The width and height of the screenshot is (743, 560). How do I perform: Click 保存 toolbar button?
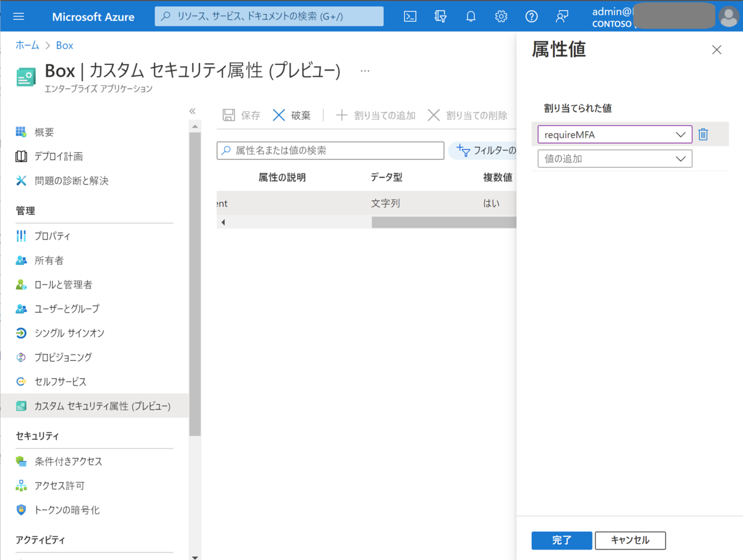(x=241, y=115)
